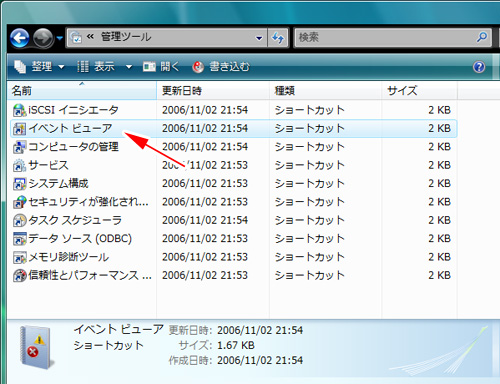The width and height of the screenshot is (500, 384).
Task: Click the ショートカット type cell in the システム構成 row
Action: pos(310,183)
